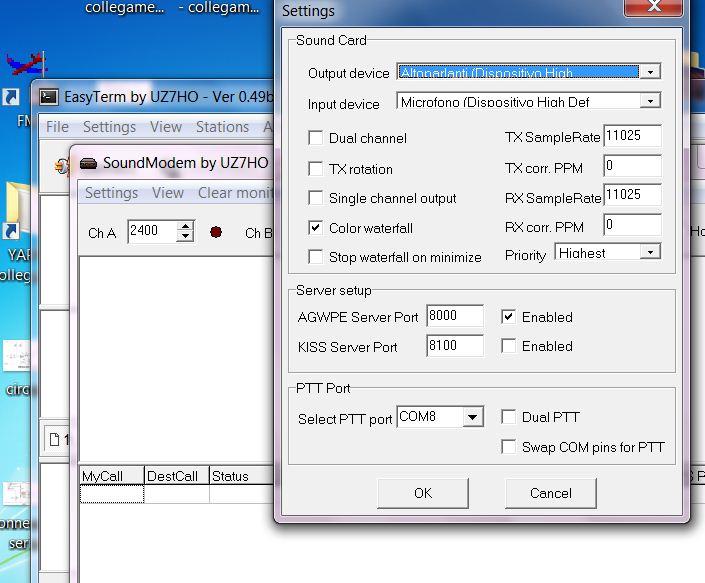Open the SoundModem View menu

[x=168, y=193]
